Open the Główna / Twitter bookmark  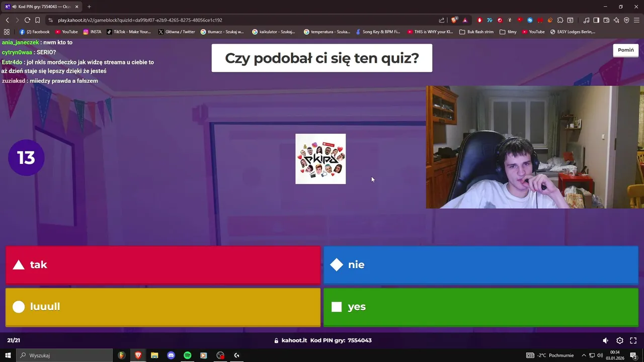coord(177,32)
